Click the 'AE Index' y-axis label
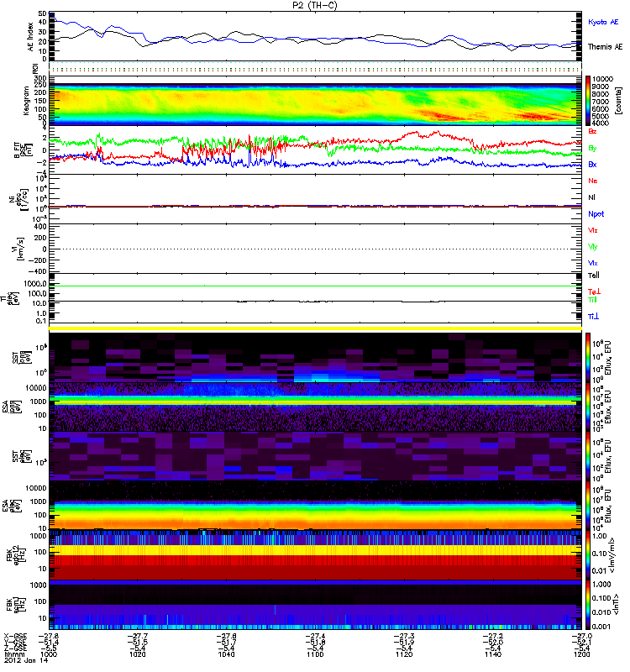This screenshot has height=672, width=630. [30, 37]
